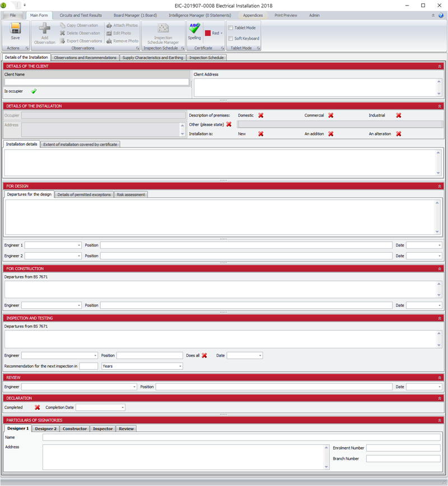Open the Years interval dropdown
The width and height of the screenshot is (448, 486).
coord(180,366)
